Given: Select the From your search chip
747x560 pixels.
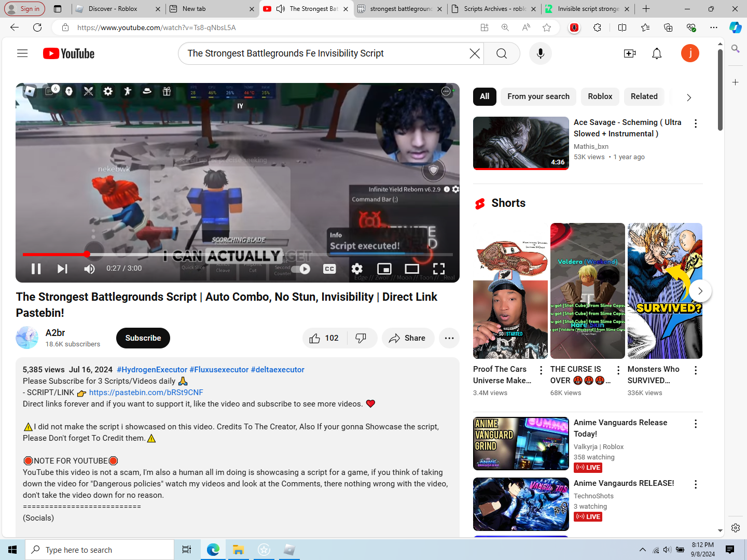Looking at the screenshot, I should (538, 96).
